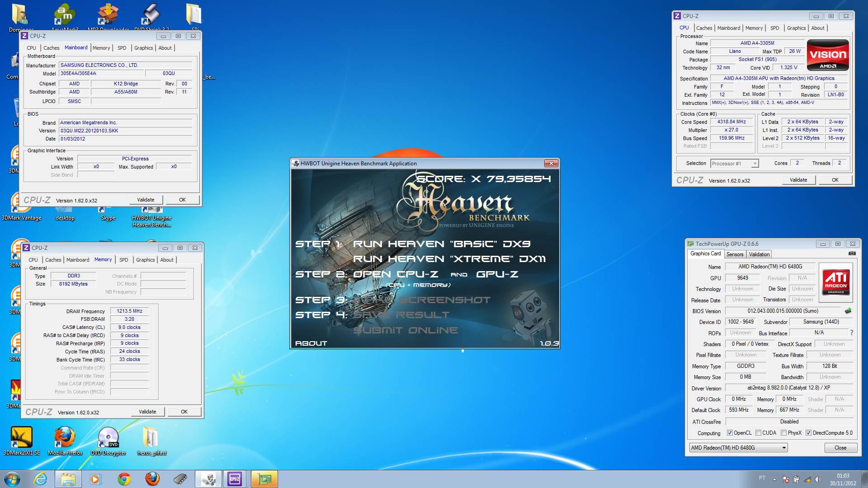Open HWBOT Unigine Heaven Bench desktop shortcut

(x=152, y=217)
